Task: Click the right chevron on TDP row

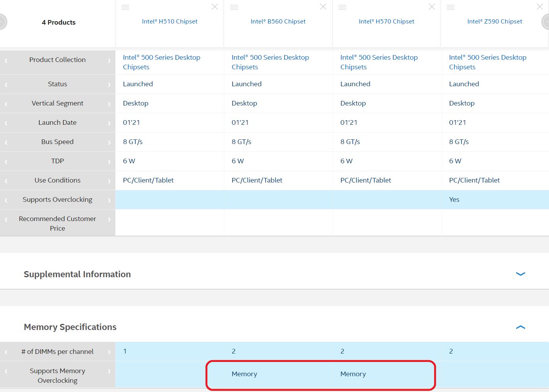Action: pyautogui.click(x=109, y=162)
